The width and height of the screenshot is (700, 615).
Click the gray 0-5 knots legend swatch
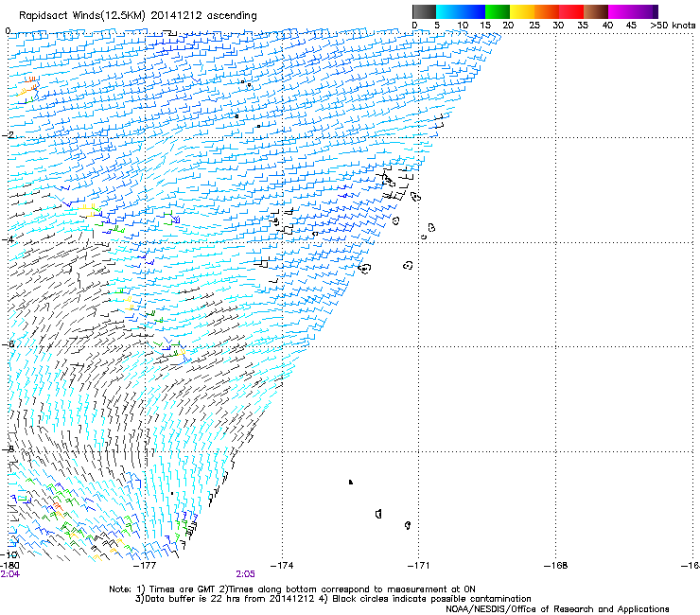point(424,11)
